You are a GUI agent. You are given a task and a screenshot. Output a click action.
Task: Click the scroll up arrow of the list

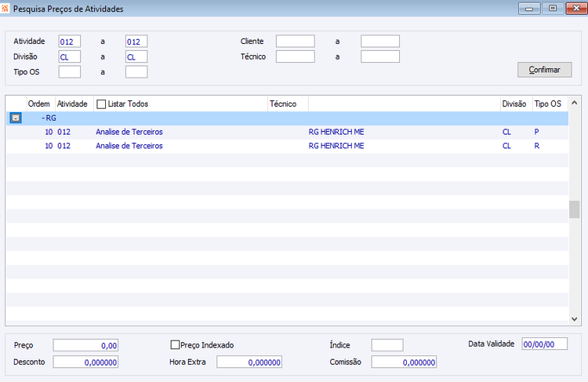[x=574, y=103]
